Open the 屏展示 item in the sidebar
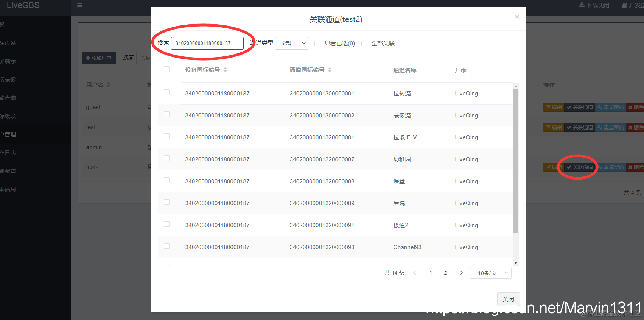Image resolution: width=644 pixels, height=320 pixels. [8, 61]
